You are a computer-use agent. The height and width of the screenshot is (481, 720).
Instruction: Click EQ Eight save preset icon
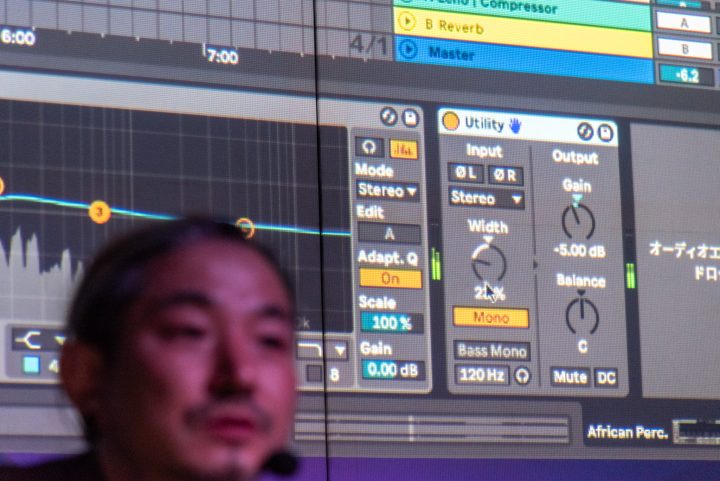pyautogui.click(x=411, y=118)
